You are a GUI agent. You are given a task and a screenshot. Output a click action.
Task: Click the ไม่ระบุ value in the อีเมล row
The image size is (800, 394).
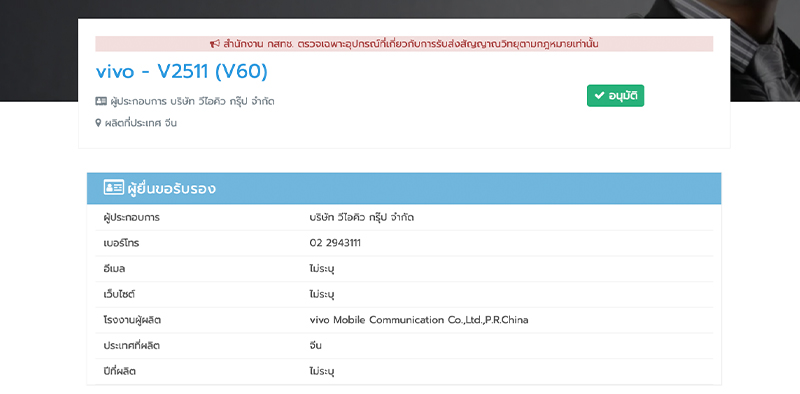point(322,268)
